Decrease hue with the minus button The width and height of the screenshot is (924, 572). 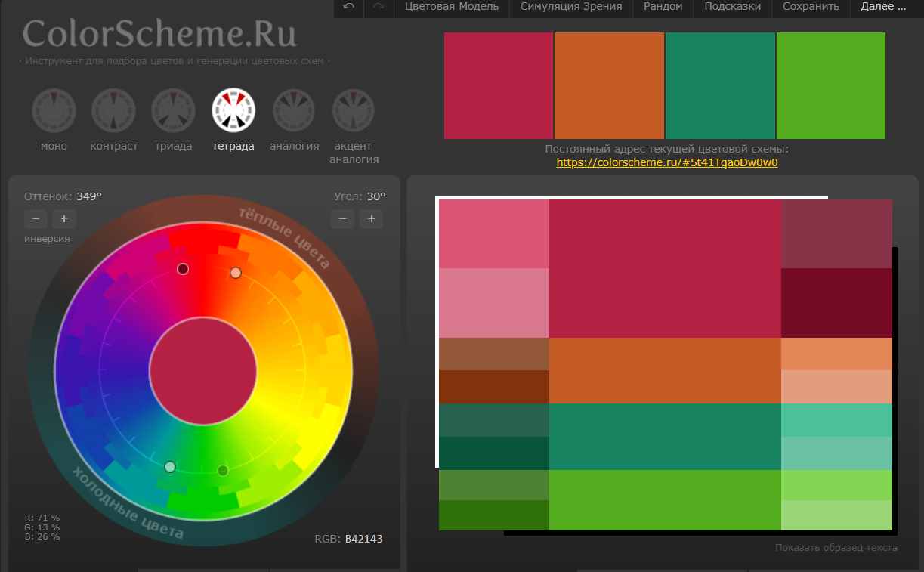click(x=36, y=219)
